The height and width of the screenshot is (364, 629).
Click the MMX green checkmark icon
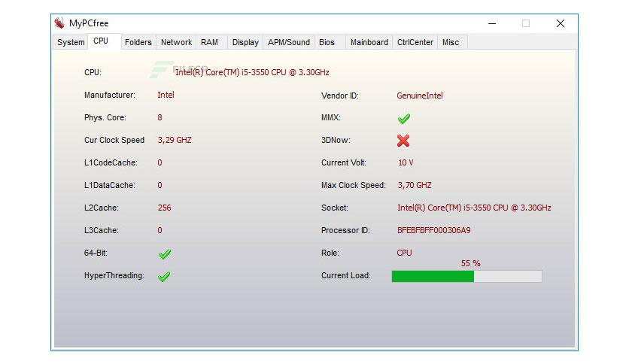pos(403,118)
